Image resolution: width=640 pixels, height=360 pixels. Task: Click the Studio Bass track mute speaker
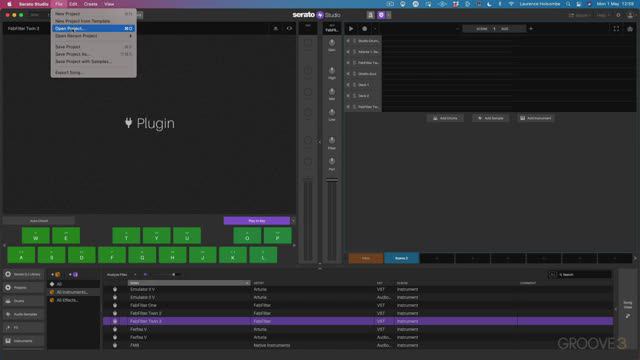(348, 74)
